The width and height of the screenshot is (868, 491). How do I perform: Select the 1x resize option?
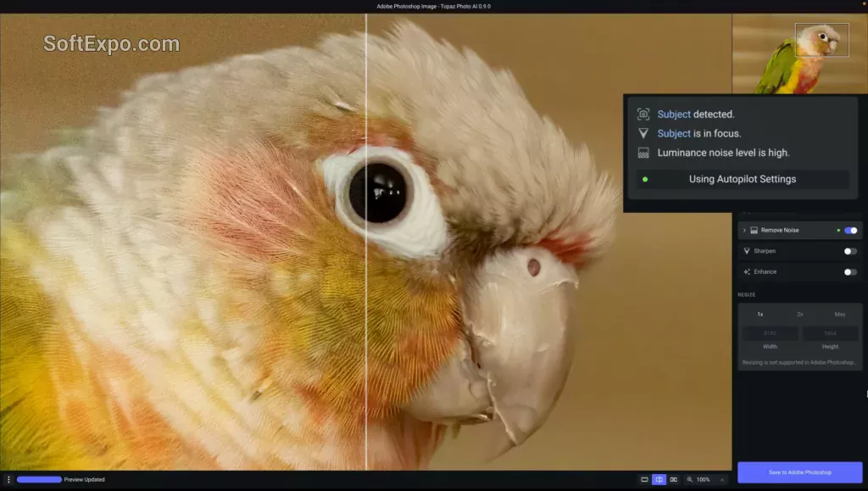pyautogui.click(x=759, y=315)
